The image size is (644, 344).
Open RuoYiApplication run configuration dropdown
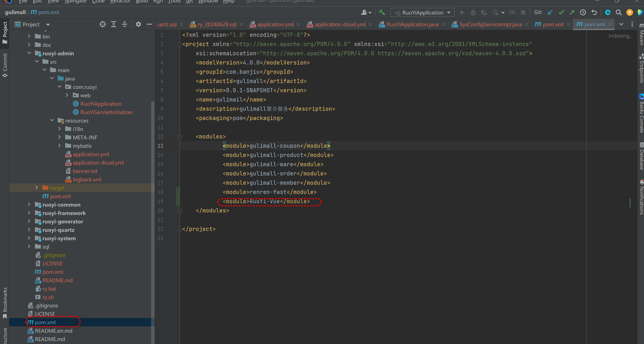click(x=422, y=12)
